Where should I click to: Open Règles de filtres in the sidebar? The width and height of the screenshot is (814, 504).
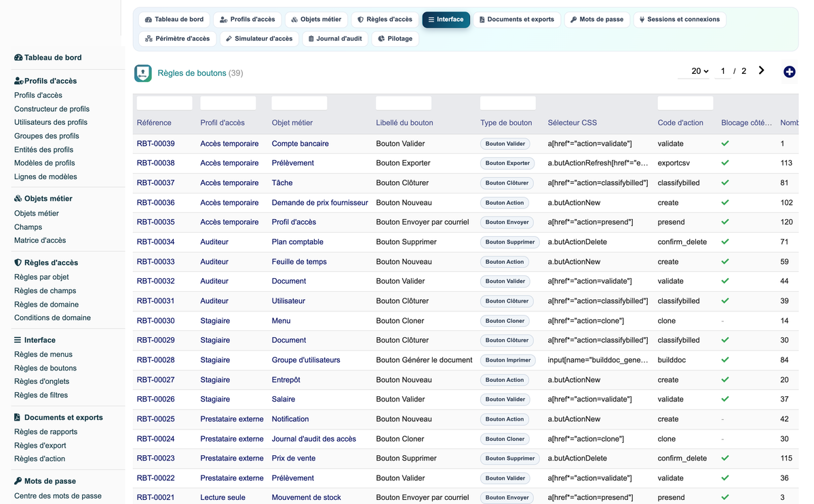point(41,395)
